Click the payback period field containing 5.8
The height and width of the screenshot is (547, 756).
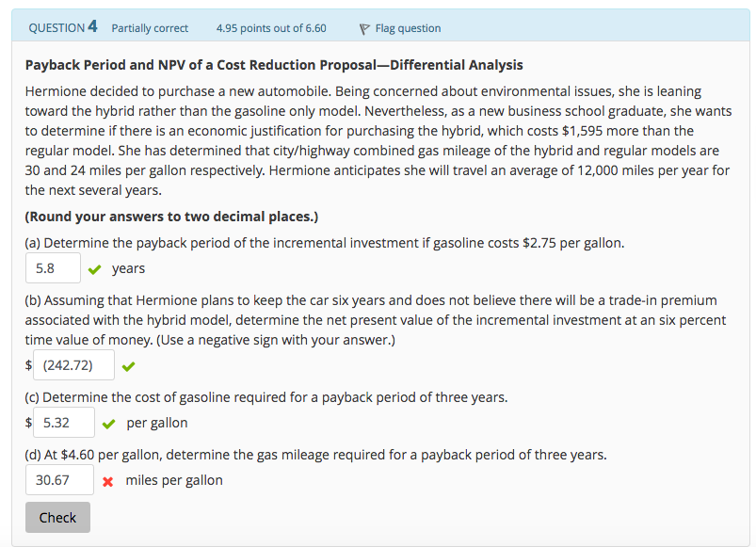click(x=53, y=268)
